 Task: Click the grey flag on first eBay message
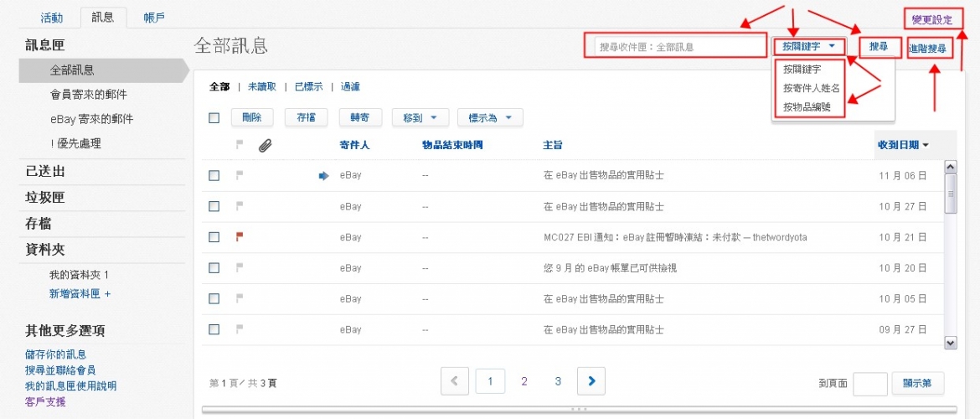click(240, 175)
